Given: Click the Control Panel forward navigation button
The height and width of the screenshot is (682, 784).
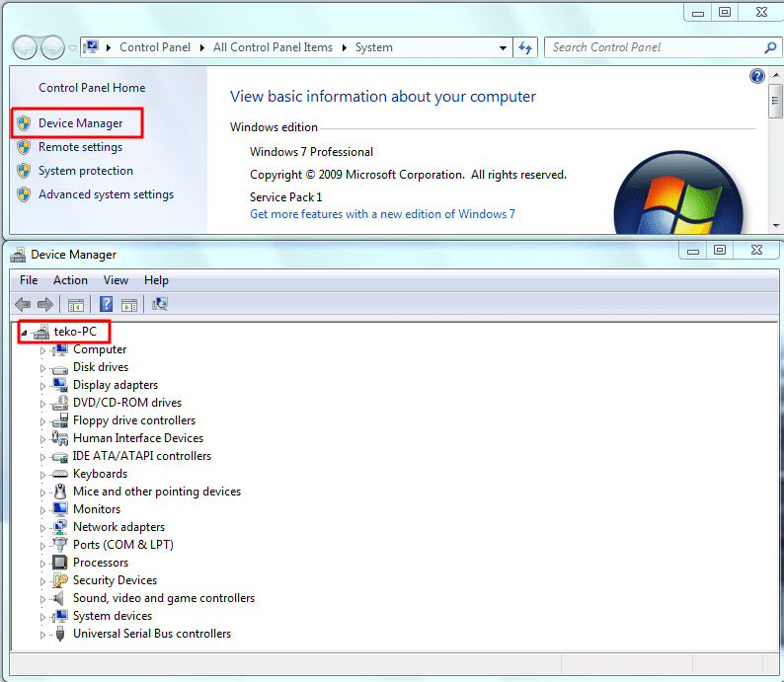Looking at the screenshot, I should (52, 48).
